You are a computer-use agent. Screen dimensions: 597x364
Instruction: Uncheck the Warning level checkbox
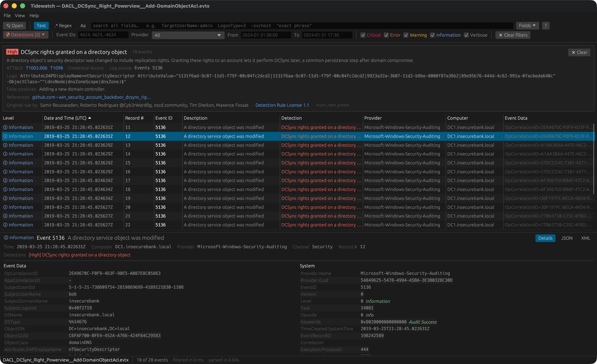(406, 35)
